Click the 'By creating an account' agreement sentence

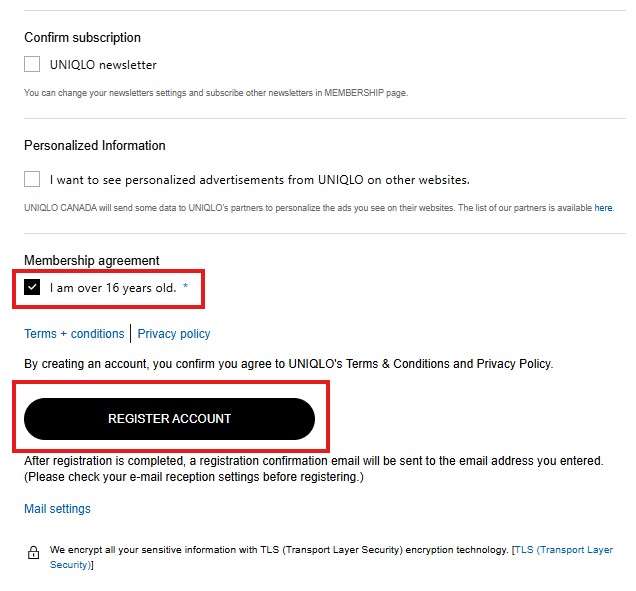click(x=288, y=364)
